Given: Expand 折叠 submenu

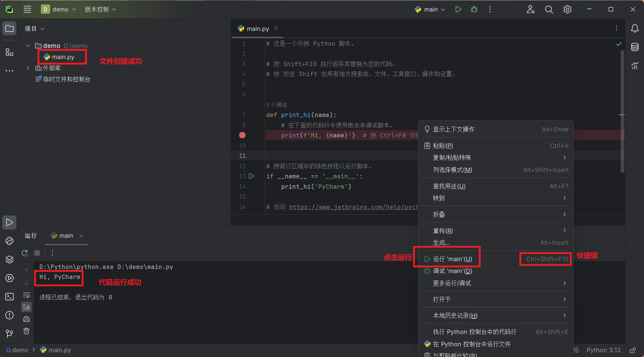Looking at the screenshot, I should click(x=496, y=214).
